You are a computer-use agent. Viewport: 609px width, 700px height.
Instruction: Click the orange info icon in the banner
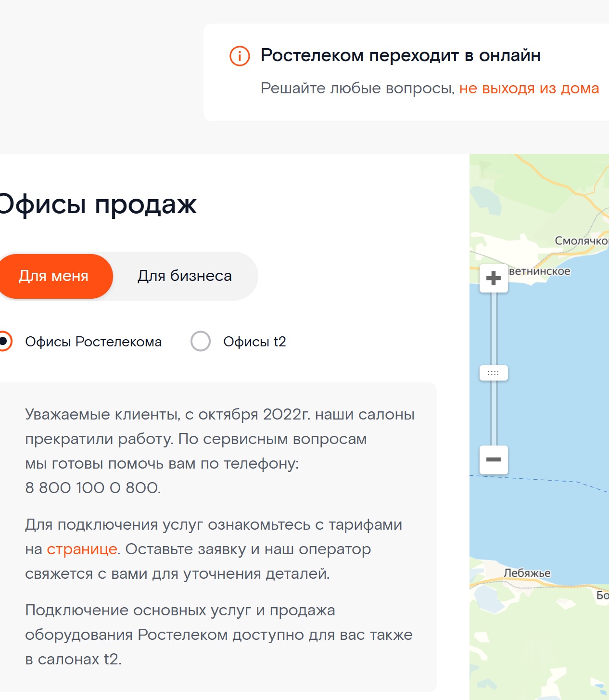tap(240, 56)
